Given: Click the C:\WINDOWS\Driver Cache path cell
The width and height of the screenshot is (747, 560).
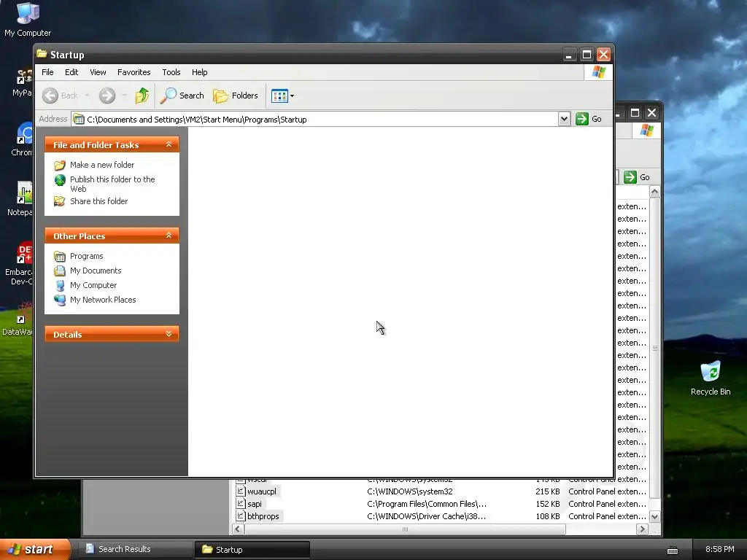Looking at the screenshot, I should pos(426,516).
